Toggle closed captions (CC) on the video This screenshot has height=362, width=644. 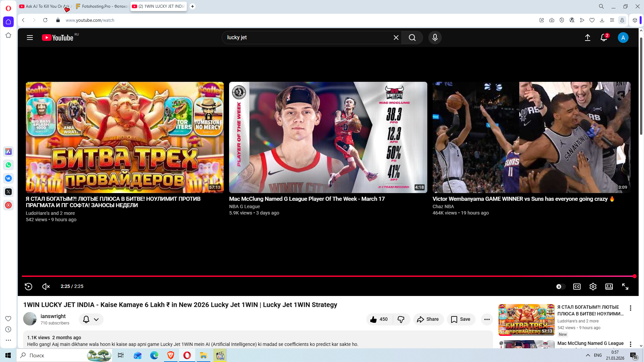[x=577, y=287]
